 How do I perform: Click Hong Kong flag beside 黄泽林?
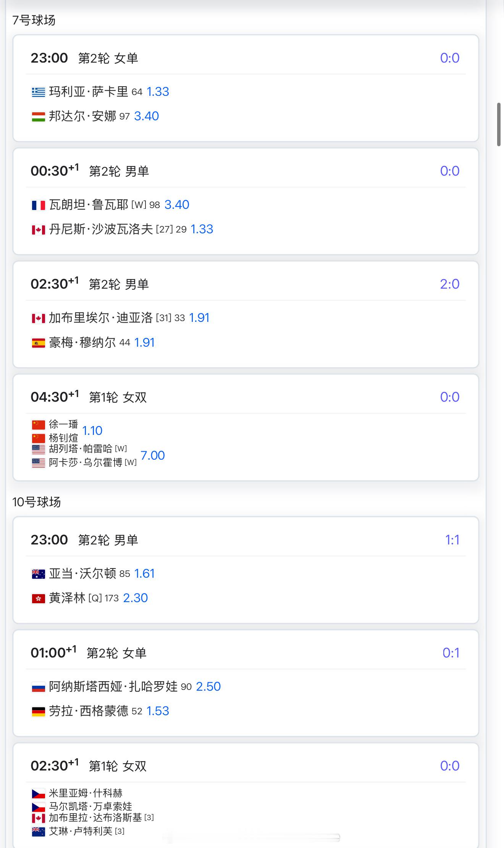pos(38,598)
